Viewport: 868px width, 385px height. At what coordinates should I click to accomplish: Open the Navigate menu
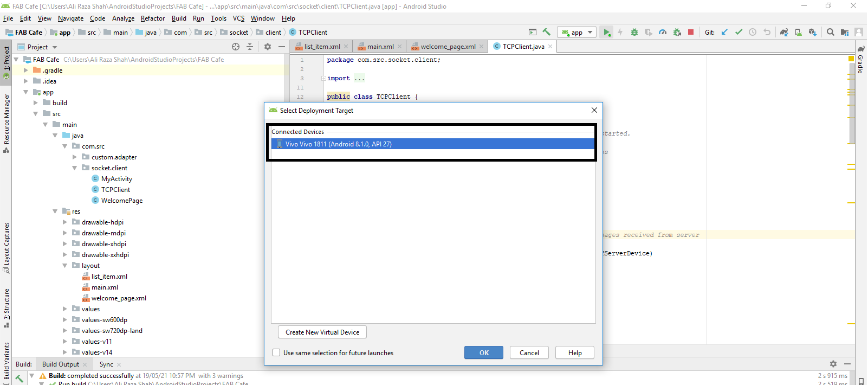(71, 18)
